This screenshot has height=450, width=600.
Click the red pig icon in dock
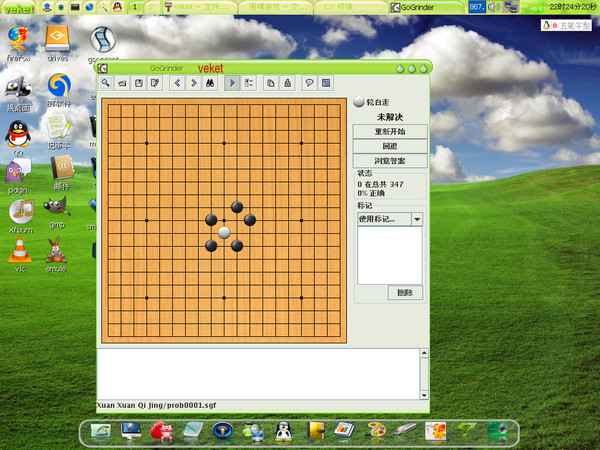pyautogui.click(x=161, y=432)
